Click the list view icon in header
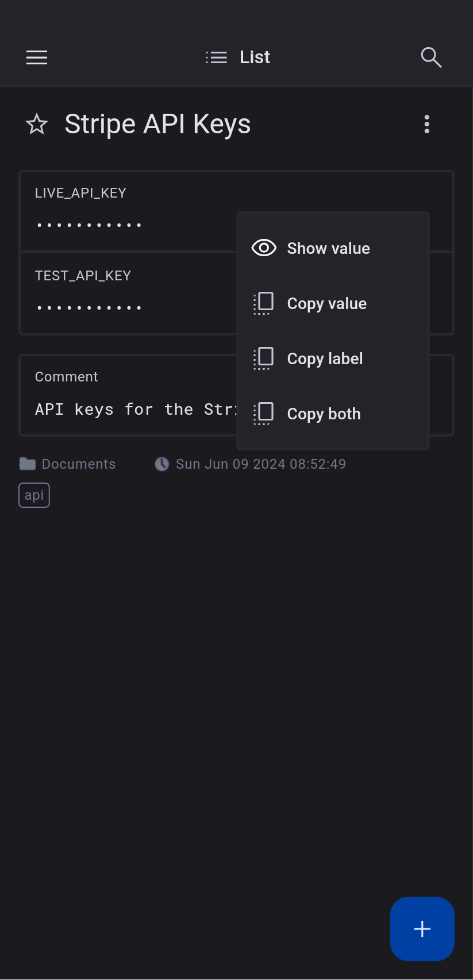 (217, 57)
